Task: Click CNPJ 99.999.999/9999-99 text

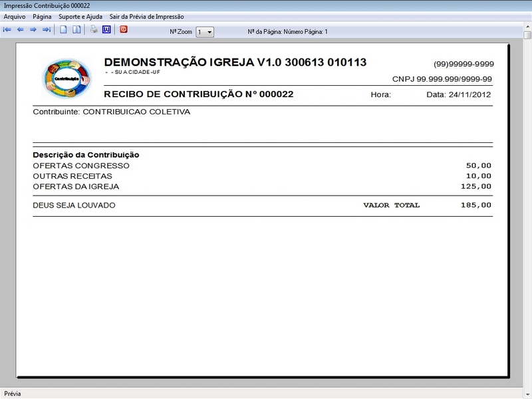Action: pyautogui.click(x=442, y=79)
